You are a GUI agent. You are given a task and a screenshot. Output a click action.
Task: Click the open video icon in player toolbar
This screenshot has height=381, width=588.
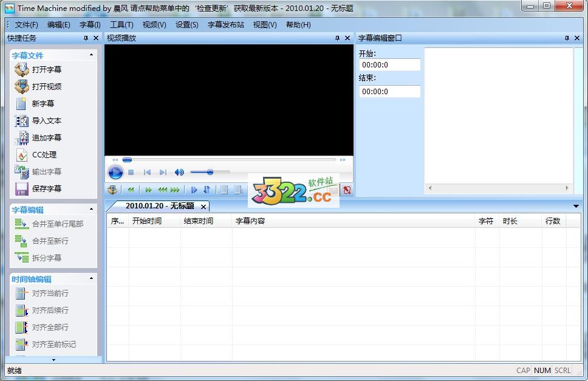click(x=112, y=190)
